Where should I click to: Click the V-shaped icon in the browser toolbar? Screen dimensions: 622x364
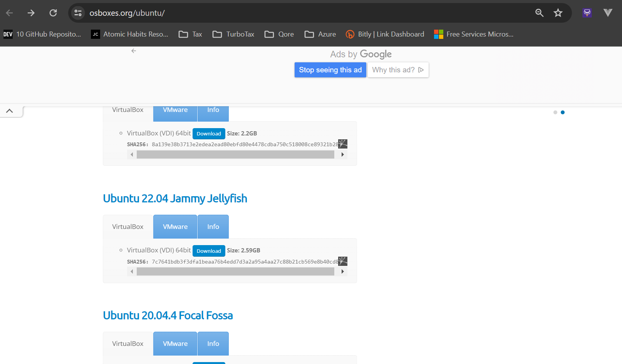click(608, 13)
